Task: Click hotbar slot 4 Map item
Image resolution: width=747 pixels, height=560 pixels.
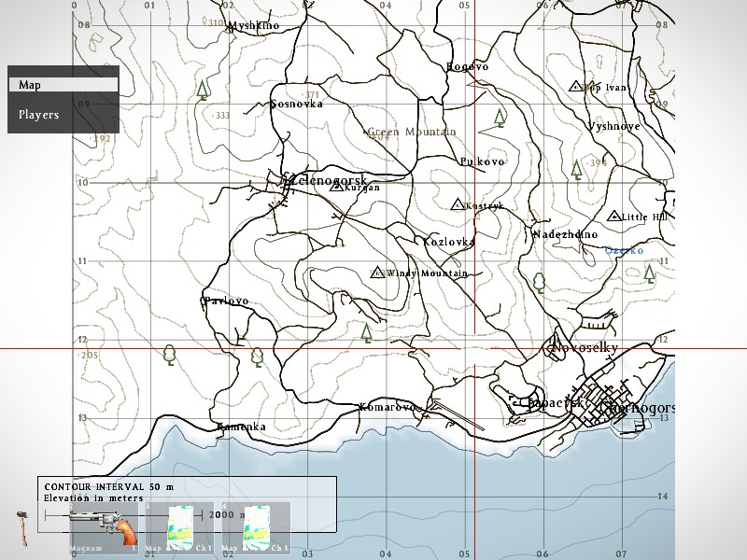Action: click(255, 527)
